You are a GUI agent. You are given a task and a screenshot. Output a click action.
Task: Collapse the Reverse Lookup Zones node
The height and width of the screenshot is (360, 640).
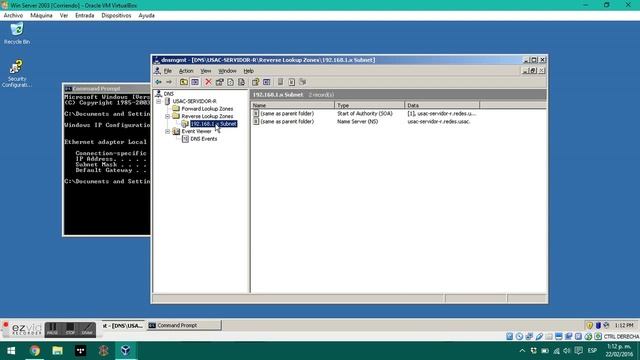point(167,116)
